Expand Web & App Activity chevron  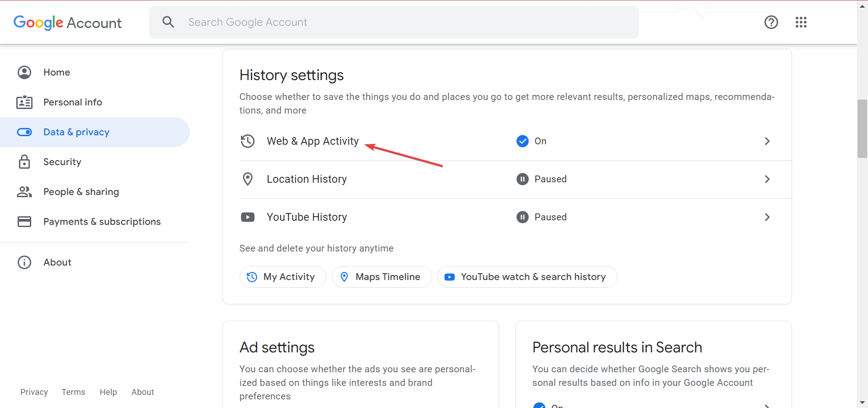coord(767,141)
